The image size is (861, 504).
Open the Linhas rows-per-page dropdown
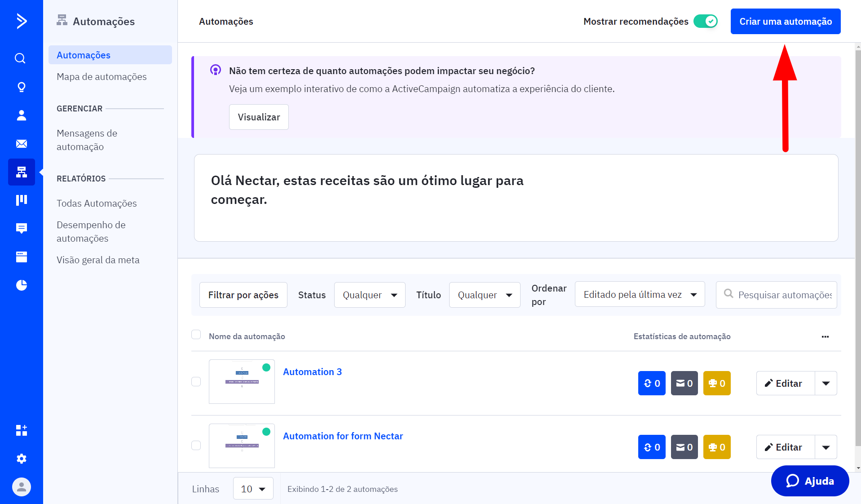[253, 488]
